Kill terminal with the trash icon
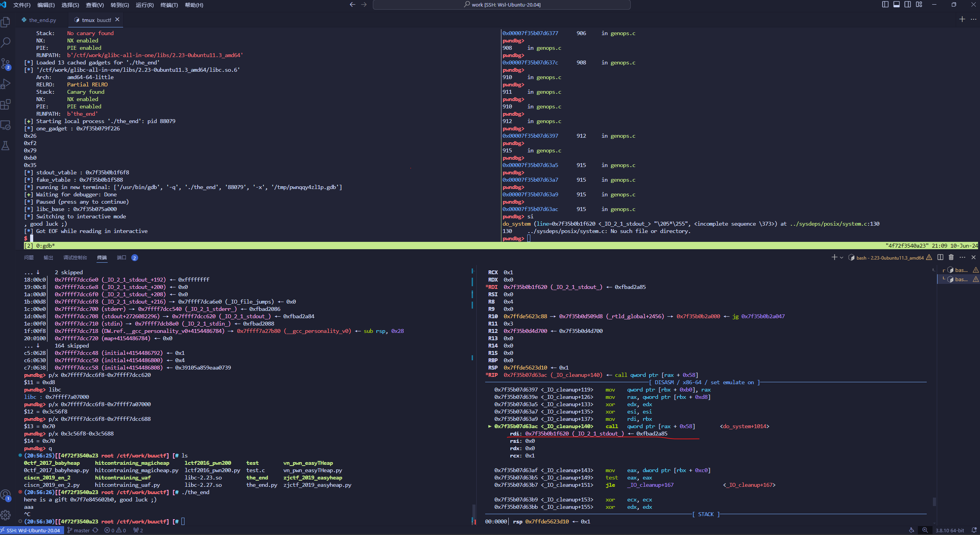The height and width of the screenshot is (535, 980). [x=951, y=257]
